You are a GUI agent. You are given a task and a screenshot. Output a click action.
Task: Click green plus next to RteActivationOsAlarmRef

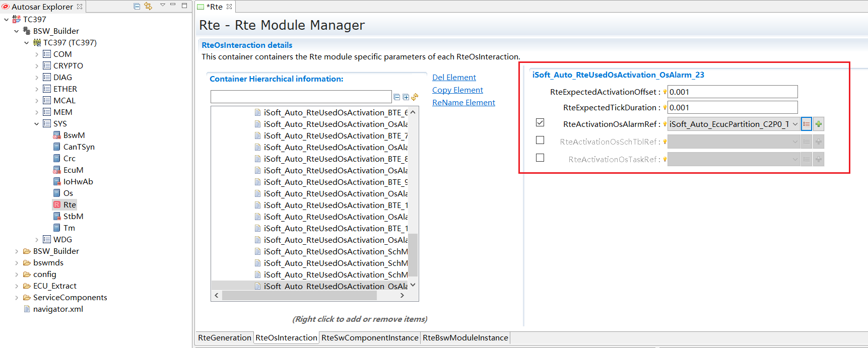click(819, 124)
